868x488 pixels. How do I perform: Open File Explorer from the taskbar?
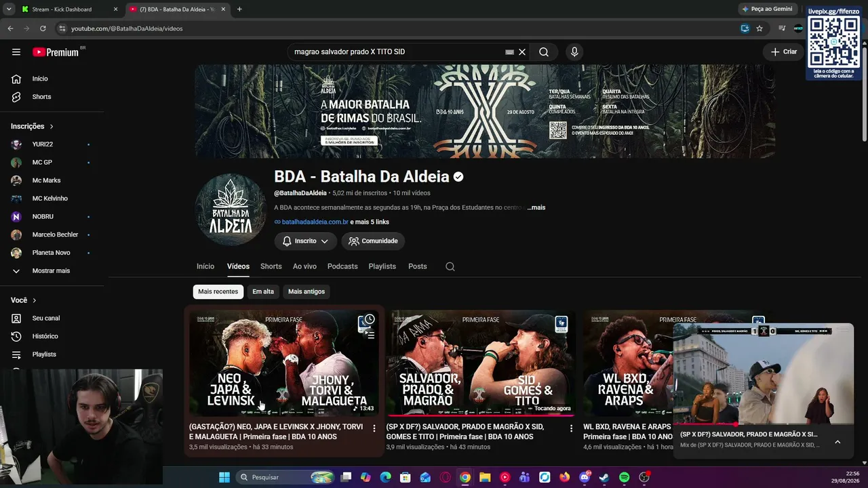[485, 477]
